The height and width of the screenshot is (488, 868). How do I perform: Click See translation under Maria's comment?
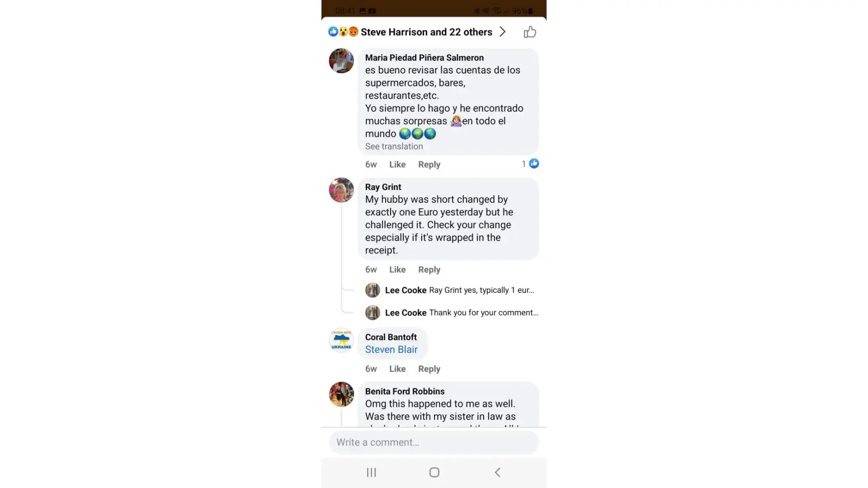coord(394,146)
